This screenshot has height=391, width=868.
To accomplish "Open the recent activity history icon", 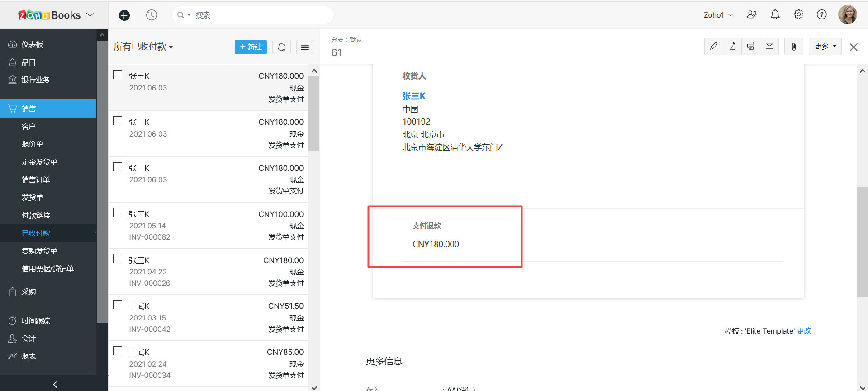I will point(152,15).
